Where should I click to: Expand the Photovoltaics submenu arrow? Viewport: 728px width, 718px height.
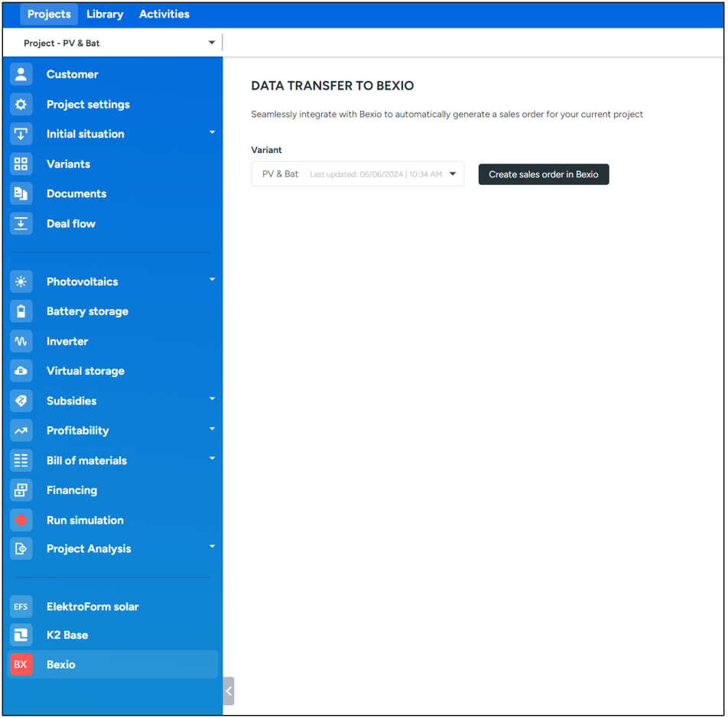tap(212, 280)
